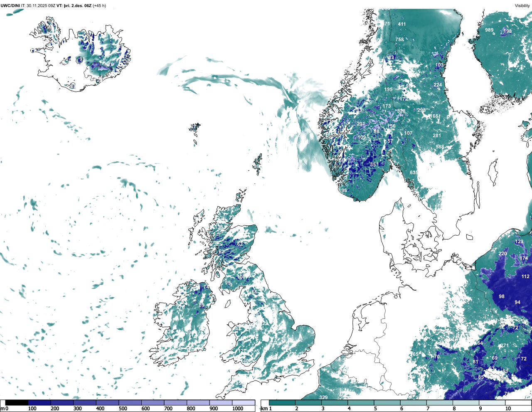The image size is (532, 412).
Task: Click the '96' value at Norway's southern tip
Action: 344,190
